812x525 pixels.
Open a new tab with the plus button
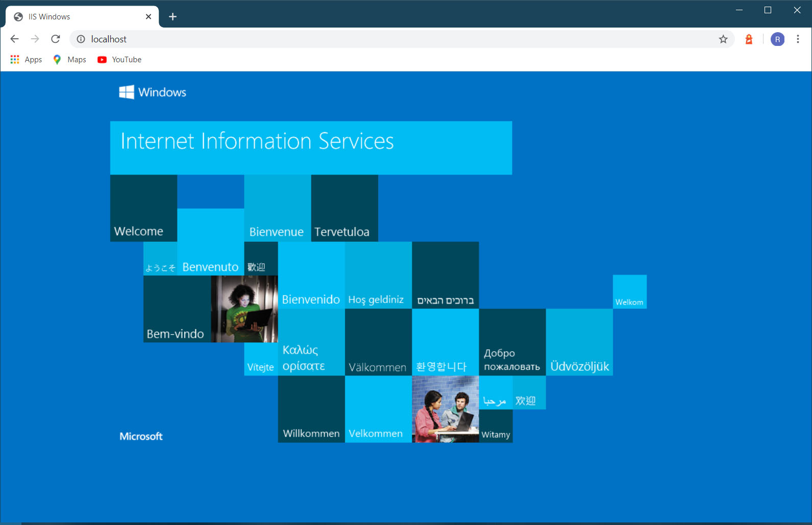(173, 17)
